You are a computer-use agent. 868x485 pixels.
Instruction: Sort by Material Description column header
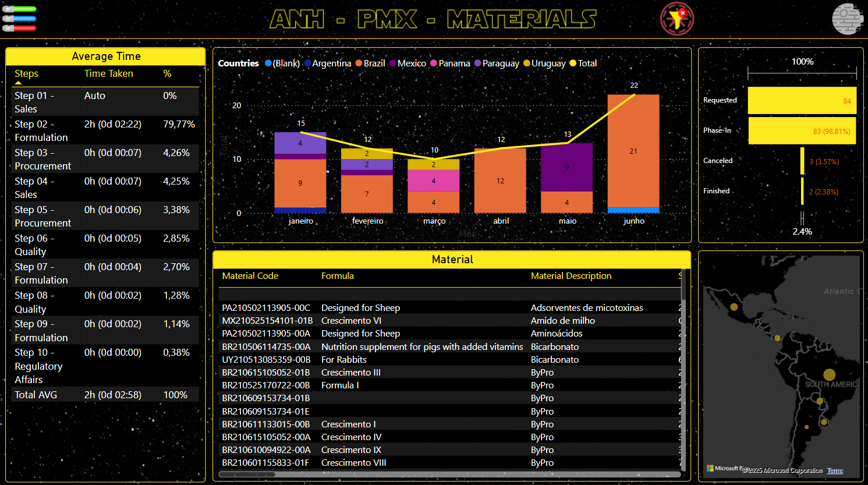point(571,276)
